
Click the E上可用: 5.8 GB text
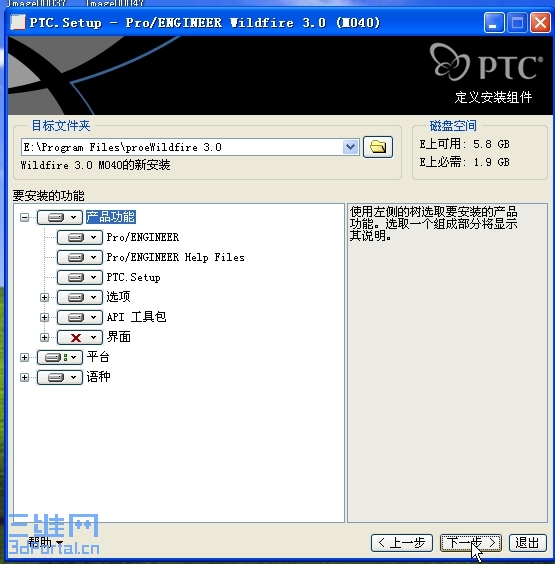click(464, 144)
